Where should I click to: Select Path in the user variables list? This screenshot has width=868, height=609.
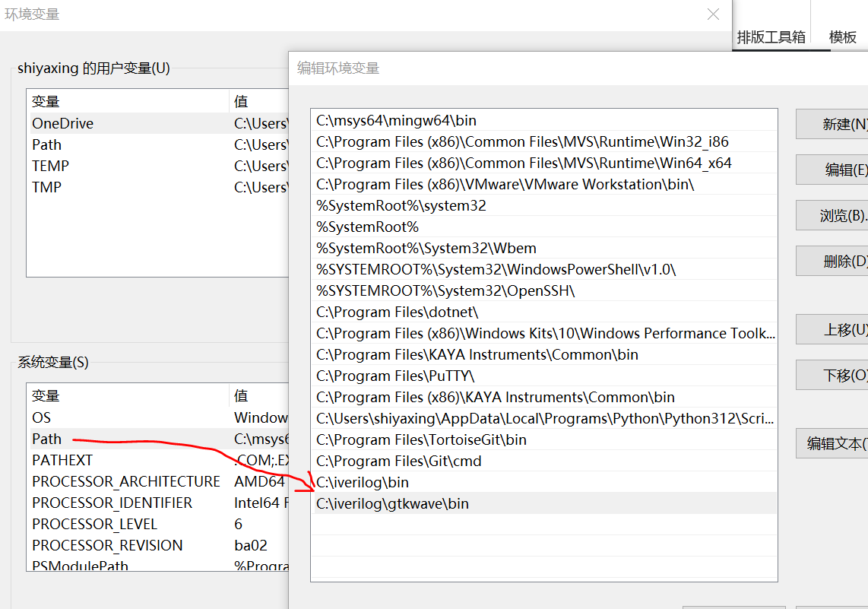click(158, 144)
